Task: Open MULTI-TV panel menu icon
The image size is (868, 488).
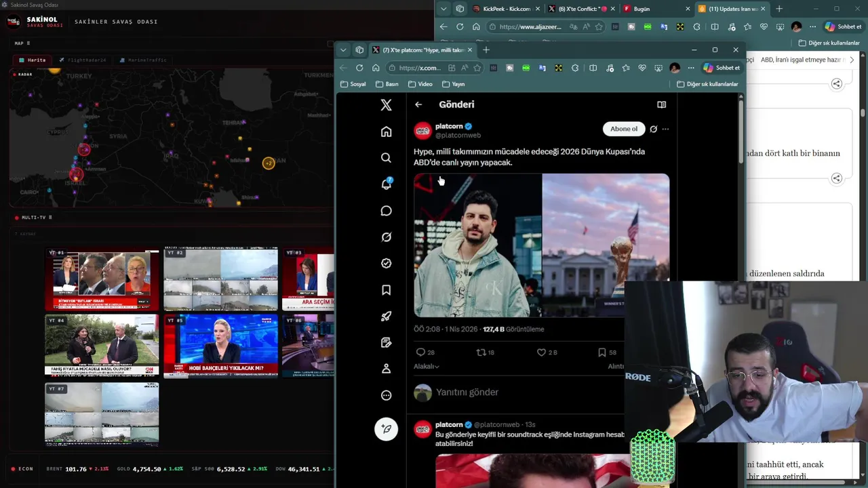Action: pyautogui.click(x=50, y=218)
